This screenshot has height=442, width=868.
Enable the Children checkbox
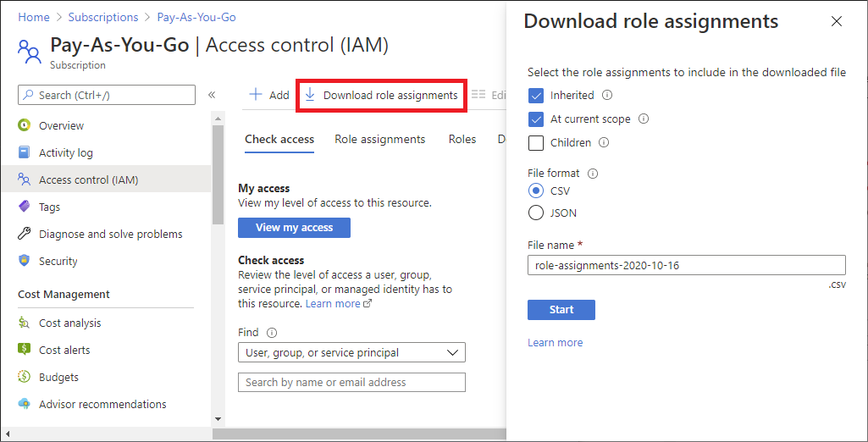[535, 143]
